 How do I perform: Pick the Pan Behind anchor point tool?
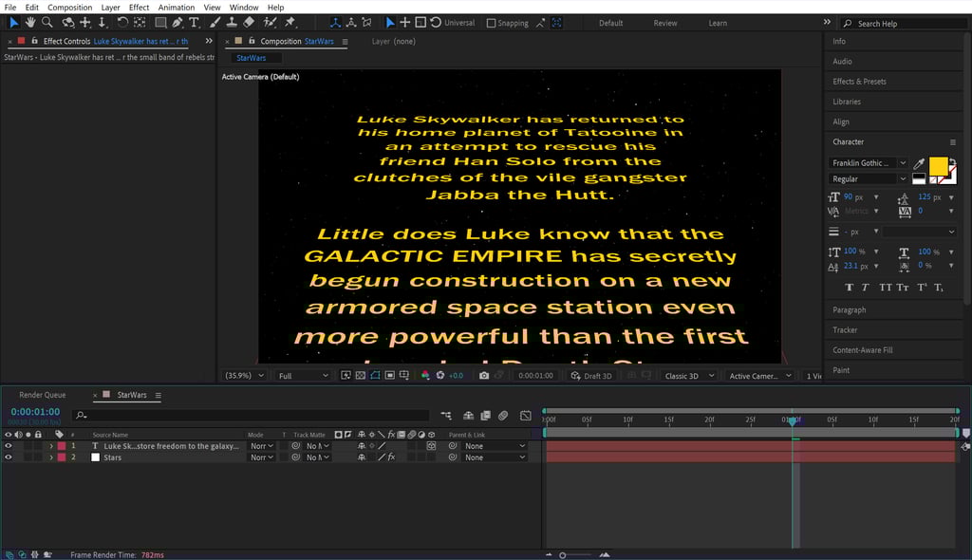pos(140,23)
